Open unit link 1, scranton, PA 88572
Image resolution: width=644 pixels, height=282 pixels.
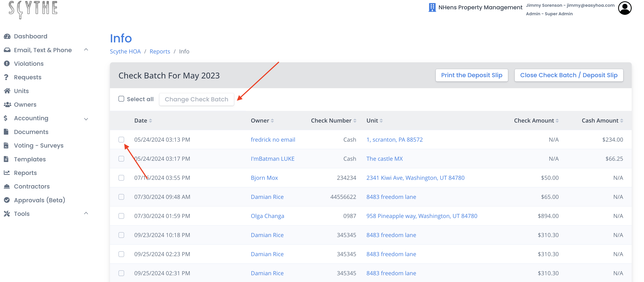tap(395, 140)
